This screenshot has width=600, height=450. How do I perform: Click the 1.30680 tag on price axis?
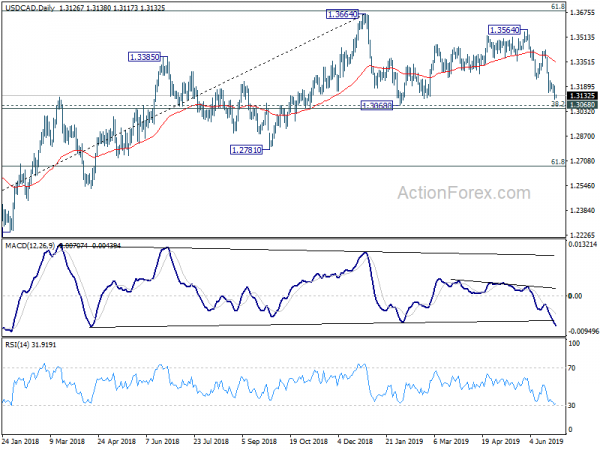[x=582, y=104]
